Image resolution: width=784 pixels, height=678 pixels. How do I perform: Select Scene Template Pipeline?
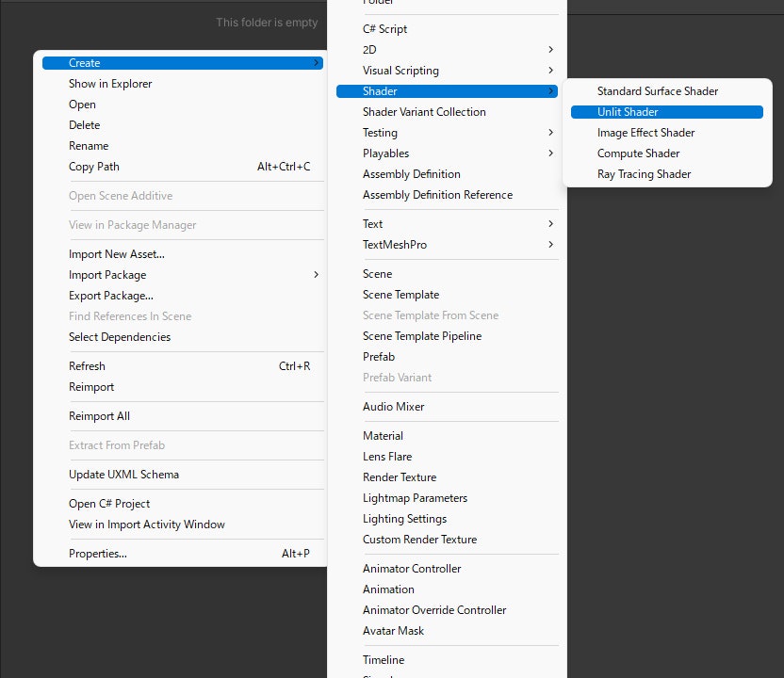(447, 336)
